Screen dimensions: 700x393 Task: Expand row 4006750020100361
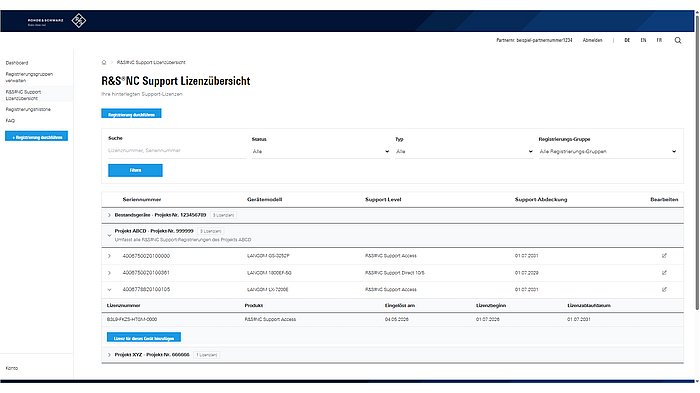point(109,273)
